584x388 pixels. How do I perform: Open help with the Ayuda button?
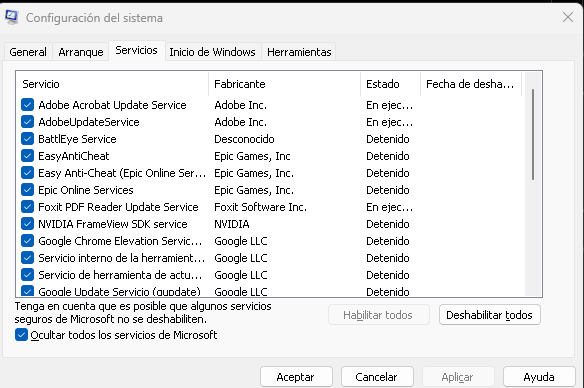539,377
